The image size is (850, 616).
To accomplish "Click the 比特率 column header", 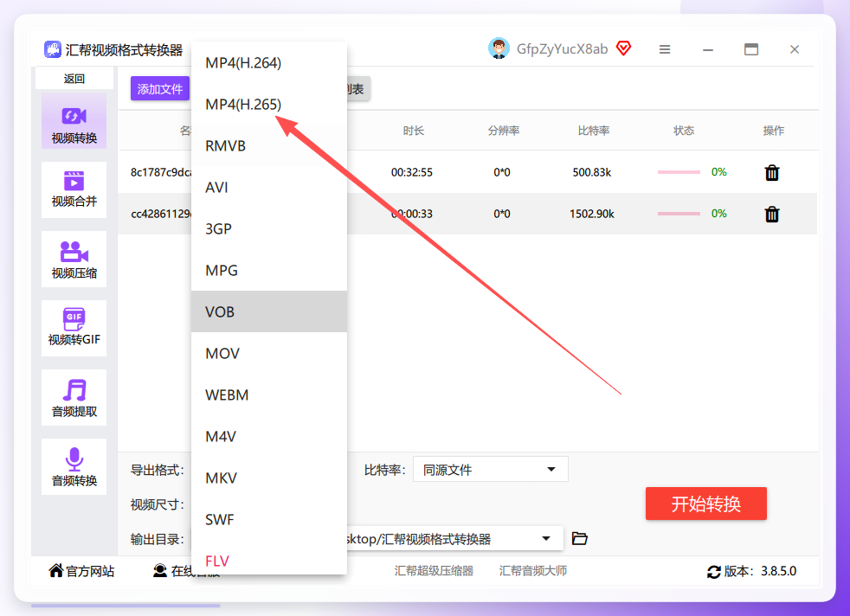I will [x=594, y=131].
